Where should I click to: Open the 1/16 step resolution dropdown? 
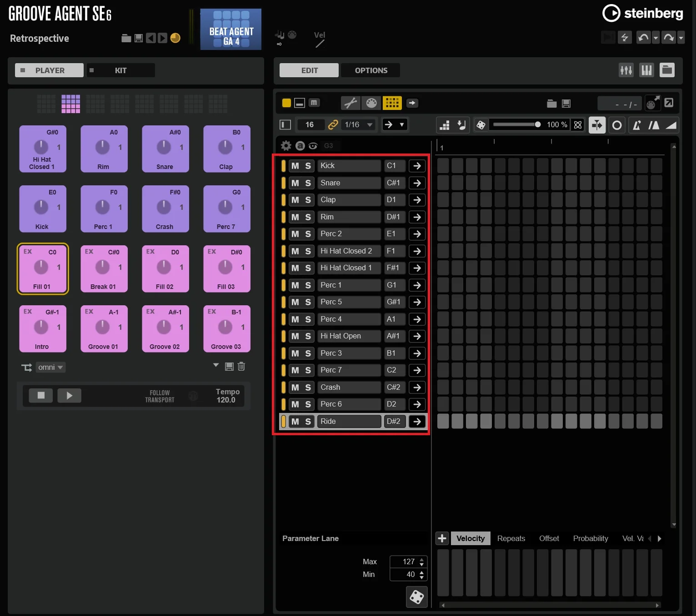tap(359, 124)
